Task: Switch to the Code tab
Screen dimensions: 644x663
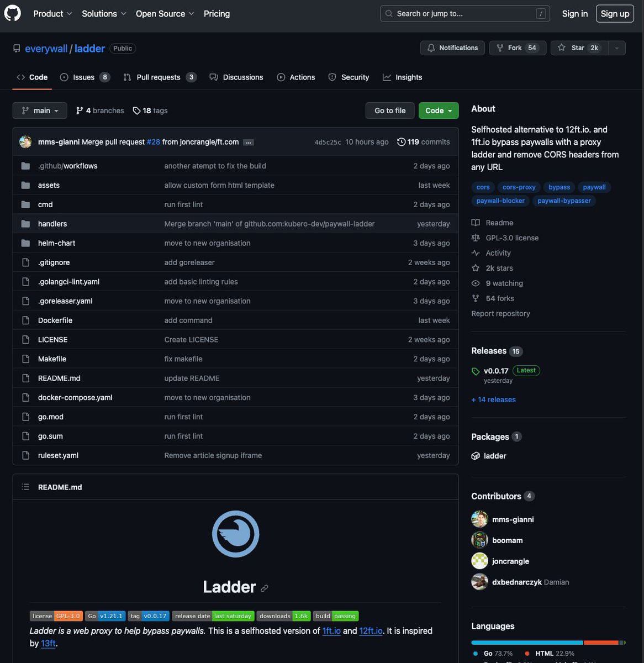Action: pos(32,77)
